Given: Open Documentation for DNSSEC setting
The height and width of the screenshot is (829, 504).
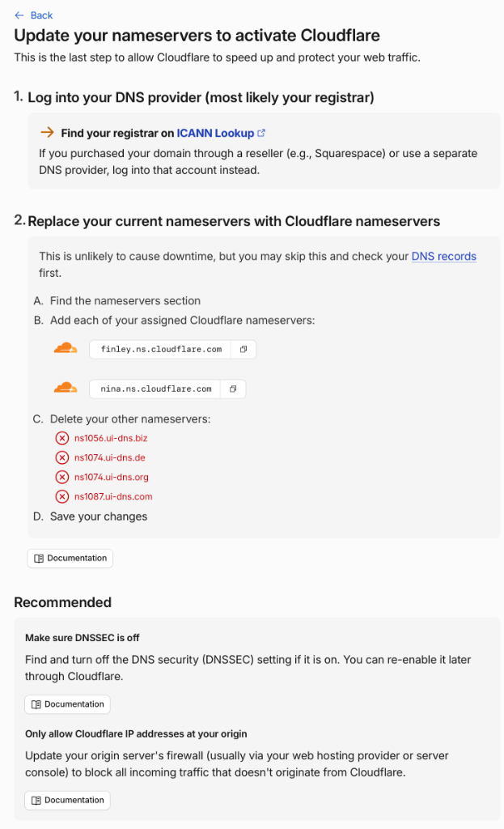Looking at the screenshot, I should tap(68, 704).
